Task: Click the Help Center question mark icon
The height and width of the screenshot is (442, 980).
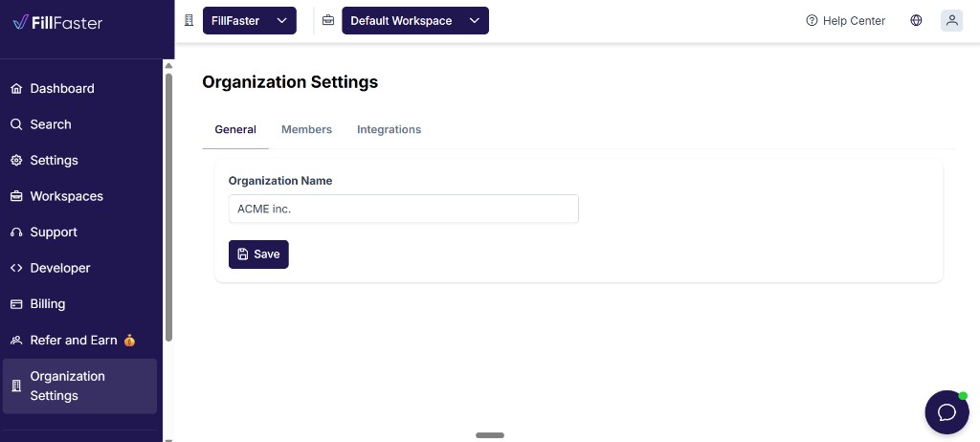Action: pyautogui.click(x=812, y=21)
